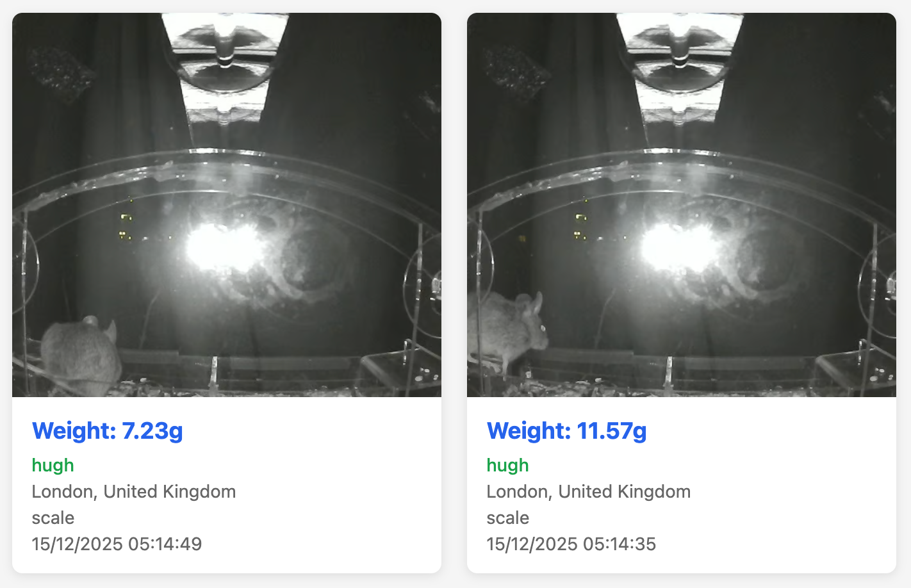Screen dimensions: 911x588
Task: Click the scale label on right card
Action: pos(508,518)
